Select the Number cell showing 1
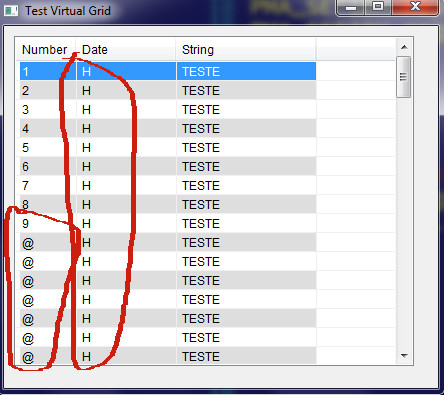444x395 pixels. point(48,71)
